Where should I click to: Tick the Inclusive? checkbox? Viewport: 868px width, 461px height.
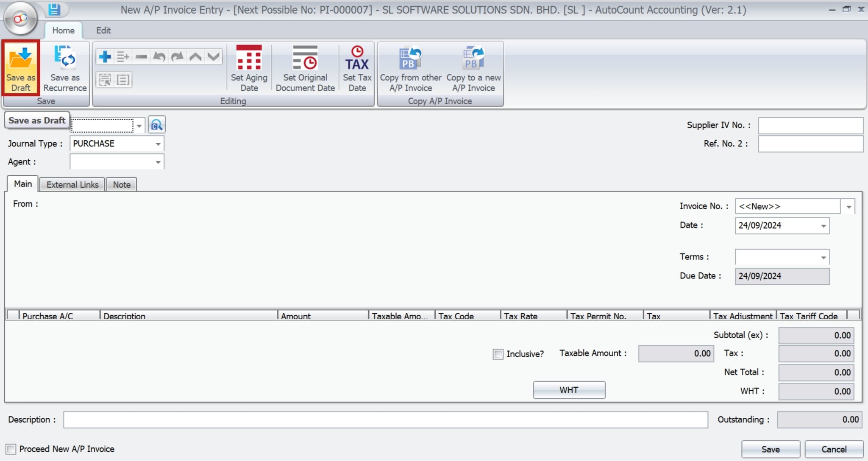tap(498, 354)
